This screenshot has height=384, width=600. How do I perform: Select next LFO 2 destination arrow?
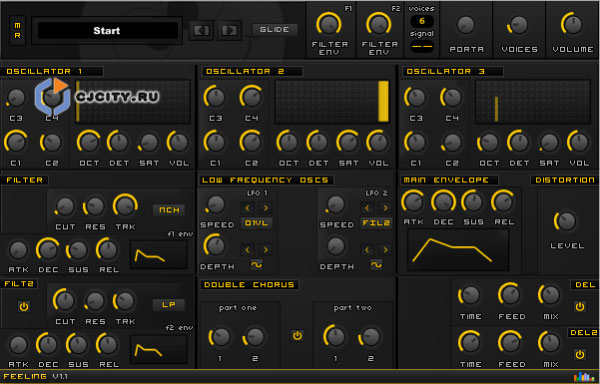(x=385, y=208)
